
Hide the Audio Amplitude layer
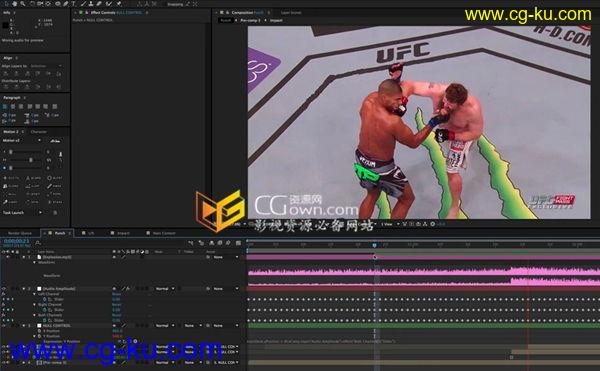click(4, 288)
